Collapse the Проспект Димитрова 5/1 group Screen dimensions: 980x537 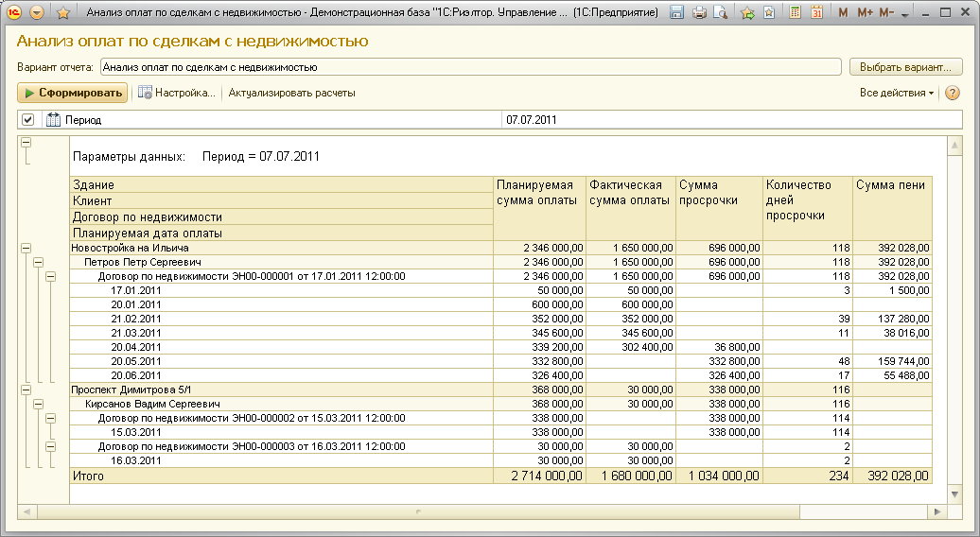(26, 389)
